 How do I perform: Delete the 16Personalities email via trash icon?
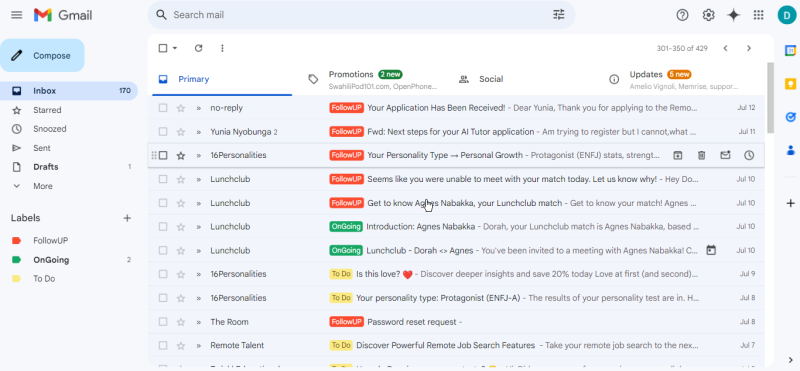[x=702, y=156]
